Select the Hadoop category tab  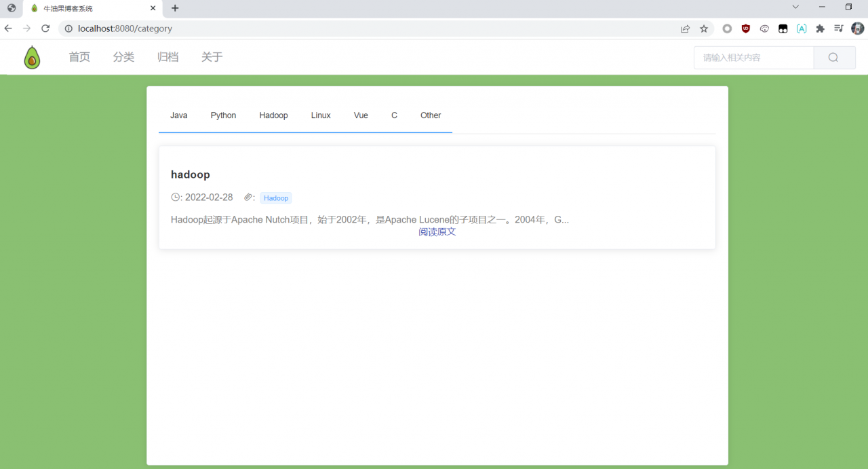click(273, 115)
